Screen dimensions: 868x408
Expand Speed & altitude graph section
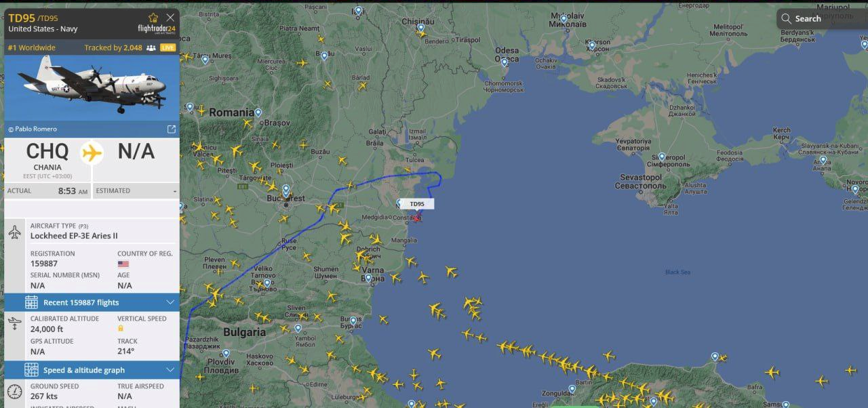pyautogui.click(x=92, y=370)
